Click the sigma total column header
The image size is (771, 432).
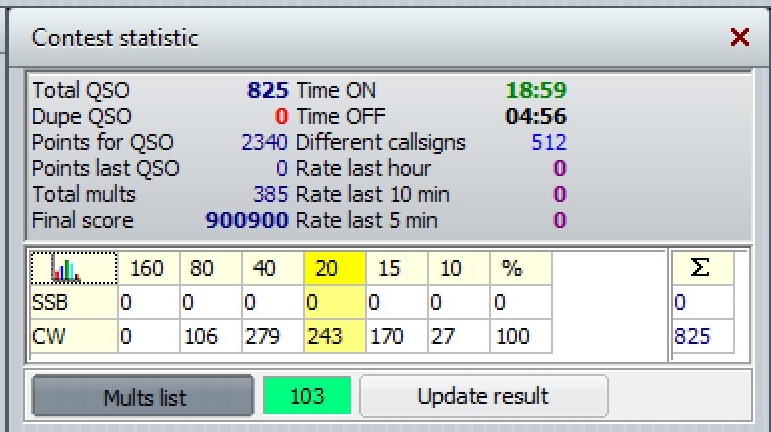pos(702,269)
